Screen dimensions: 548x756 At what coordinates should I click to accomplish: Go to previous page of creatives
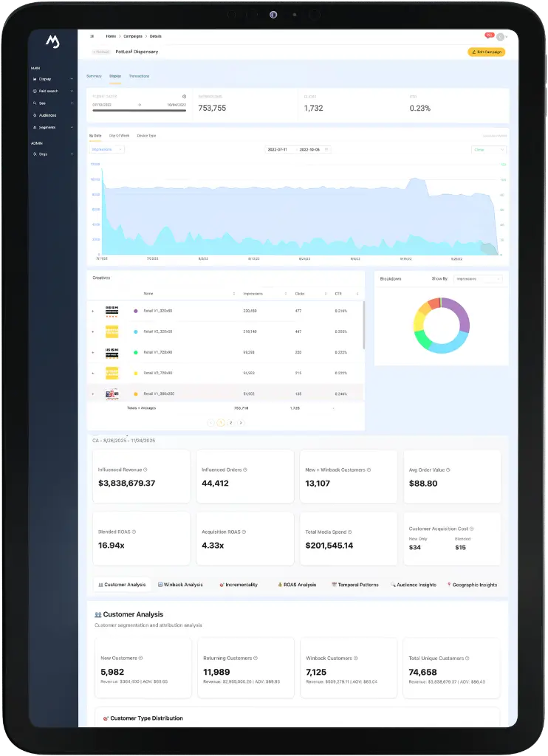click(210, 423)
